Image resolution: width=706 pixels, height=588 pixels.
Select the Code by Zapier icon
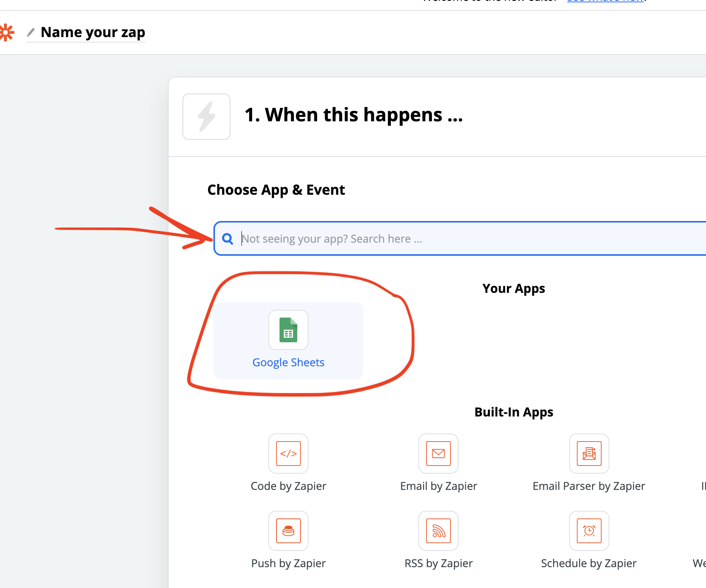(288, 454)
